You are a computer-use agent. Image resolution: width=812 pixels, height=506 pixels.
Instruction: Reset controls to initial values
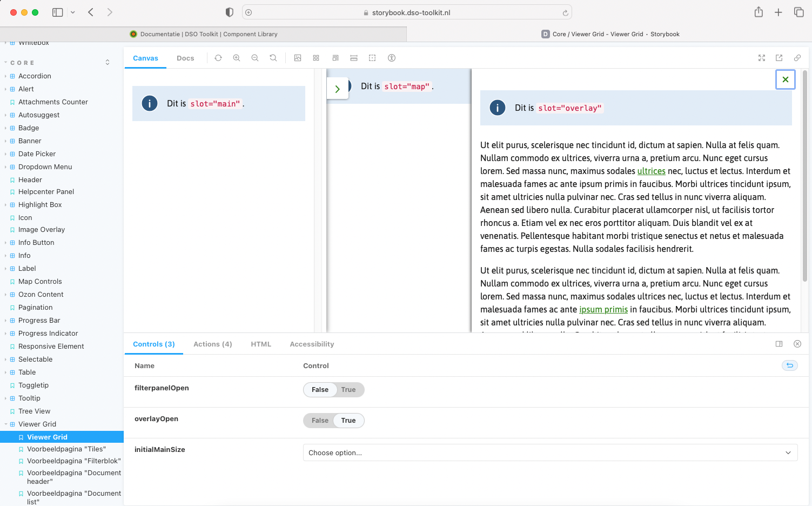coord(789,365)
